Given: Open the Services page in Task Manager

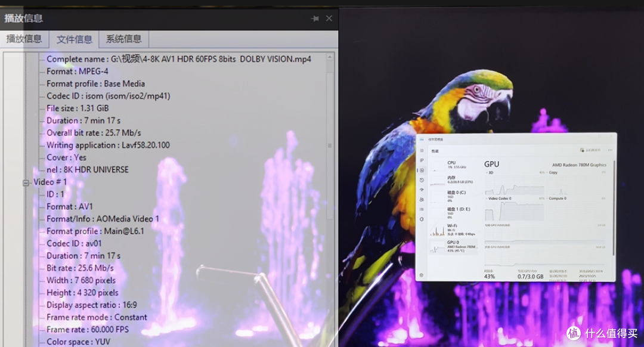Looking at the screenshot, I should point(422,219).
